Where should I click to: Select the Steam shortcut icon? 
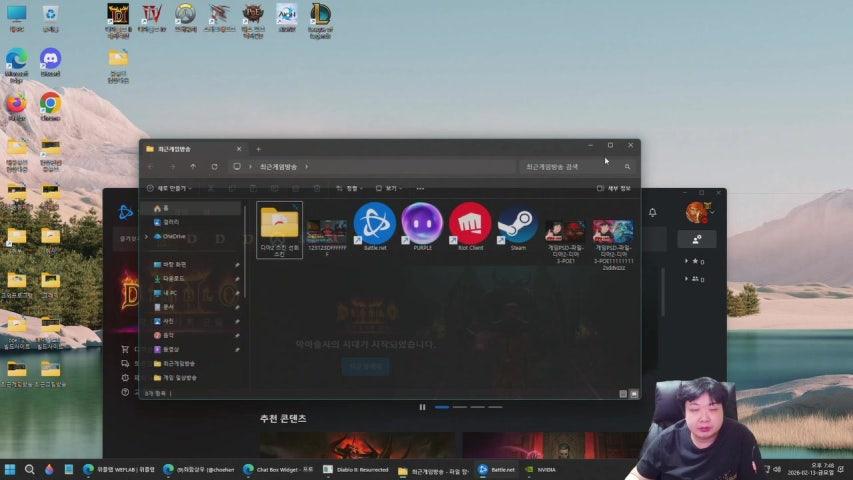[x=517, y=224]
